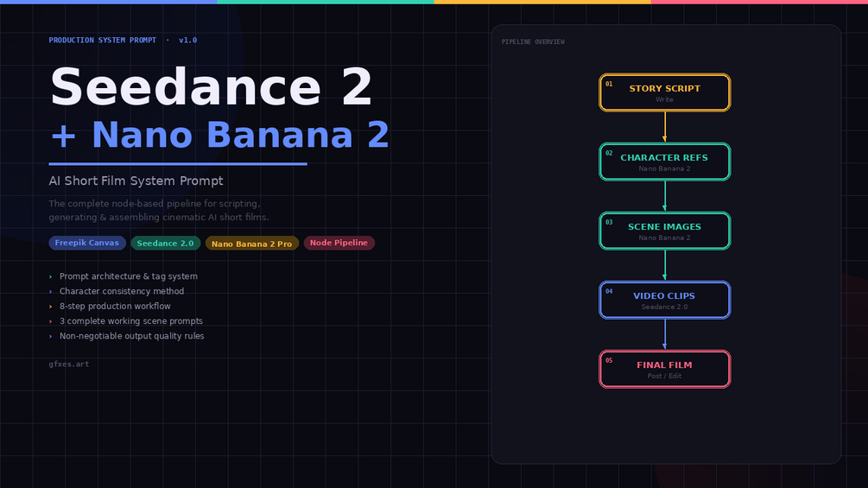Click '8-step production workflow' bullet
The height and width of the screenshot is (488, 868).
[115, 306]
